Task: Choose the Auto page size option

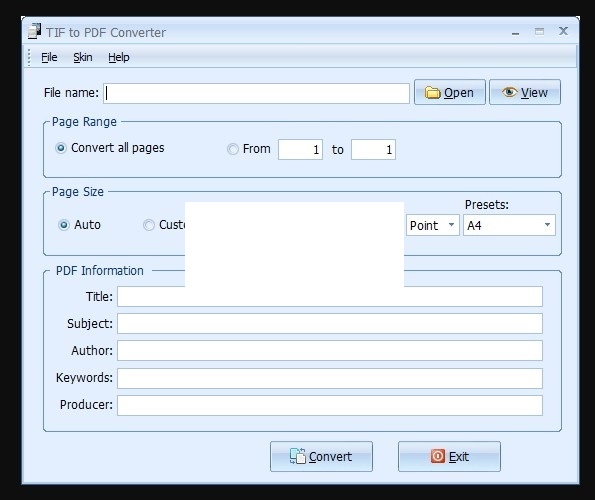Action: [x=64, y=225]
